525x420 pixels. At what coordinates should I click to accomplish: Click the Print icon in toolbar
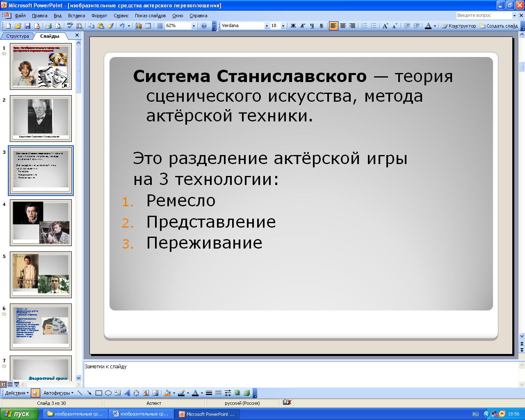point(48,26)
